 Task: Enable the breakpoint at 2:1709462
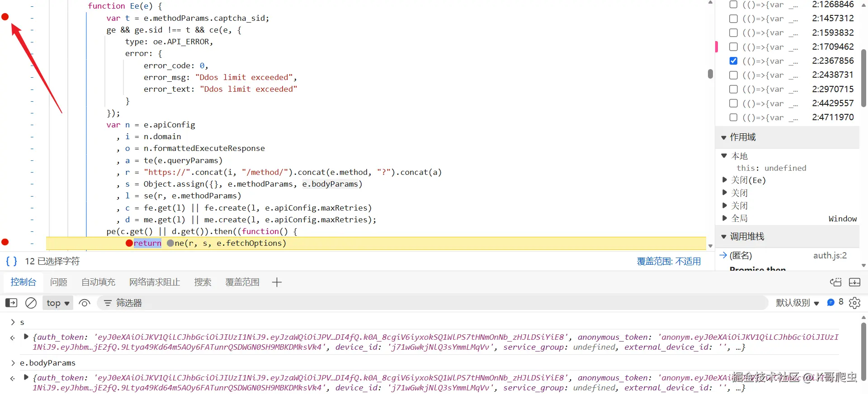[x=733, y=47]
